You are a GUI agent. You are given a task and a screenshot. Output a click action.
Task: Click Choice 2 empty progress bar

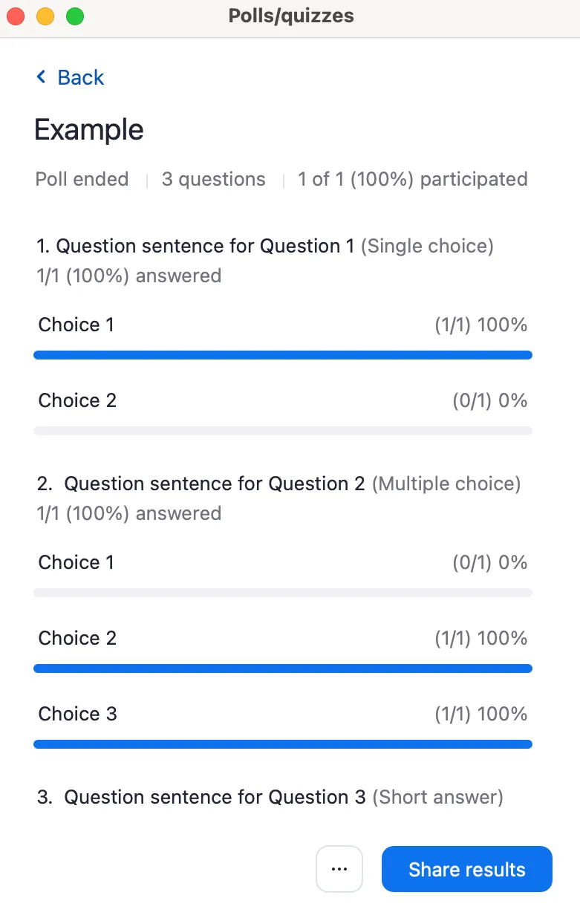pos(282,430)
